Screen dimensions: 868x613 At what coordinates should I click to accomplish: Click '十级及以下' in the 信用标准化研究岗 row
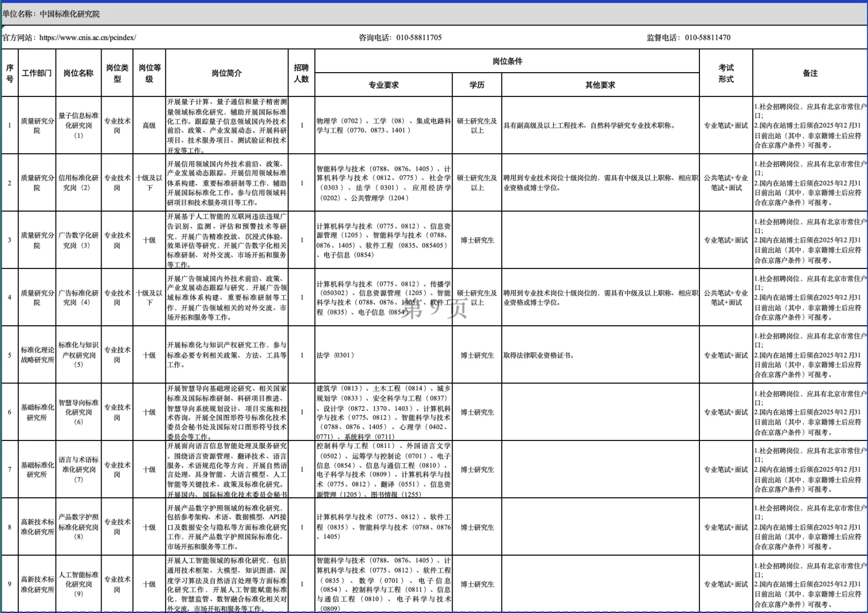[149, 183]
